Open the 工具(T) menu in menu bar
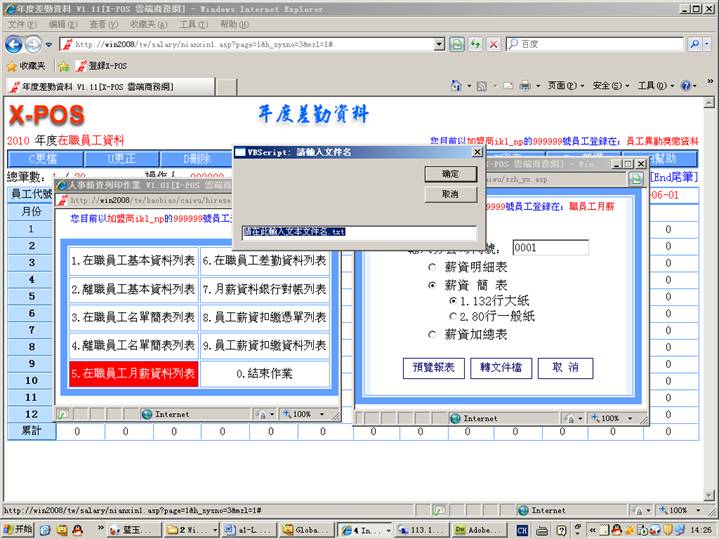The height and width of the screenshot is (539, 719). [193, 24]
